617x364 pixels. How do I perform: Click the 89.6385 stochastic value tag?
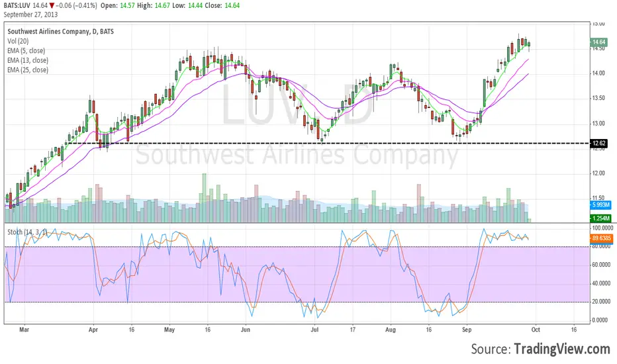pos(602,238)
